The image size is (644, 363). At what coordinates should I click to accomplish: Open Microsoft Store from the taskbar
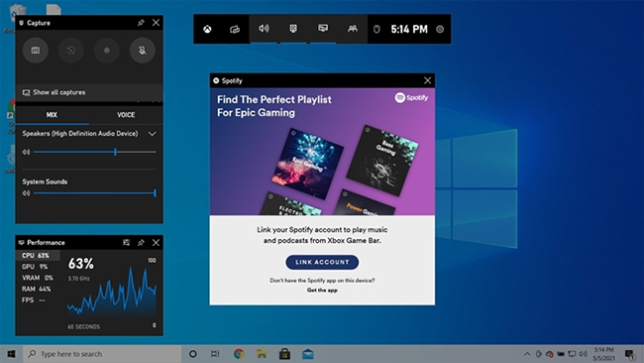point(284,354)
